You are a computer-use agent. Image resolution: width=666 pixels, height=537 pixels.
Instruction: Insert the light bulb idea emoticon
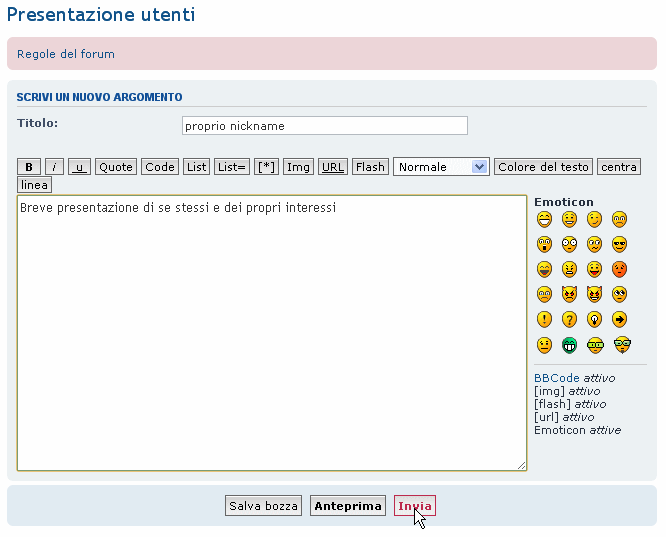[x=595, y=320]
